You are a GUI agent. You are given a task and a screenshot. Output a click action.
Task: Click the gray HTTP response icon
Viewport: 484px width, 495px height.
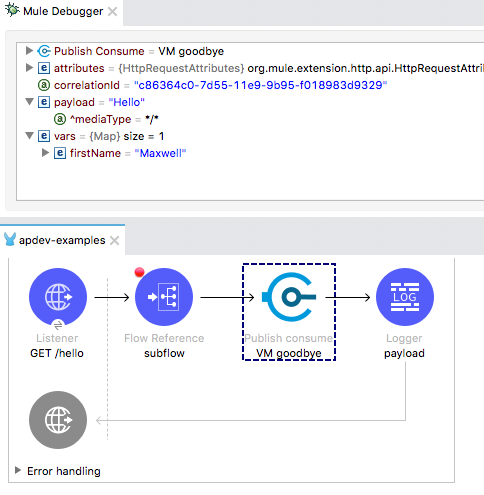click(58, 420)
